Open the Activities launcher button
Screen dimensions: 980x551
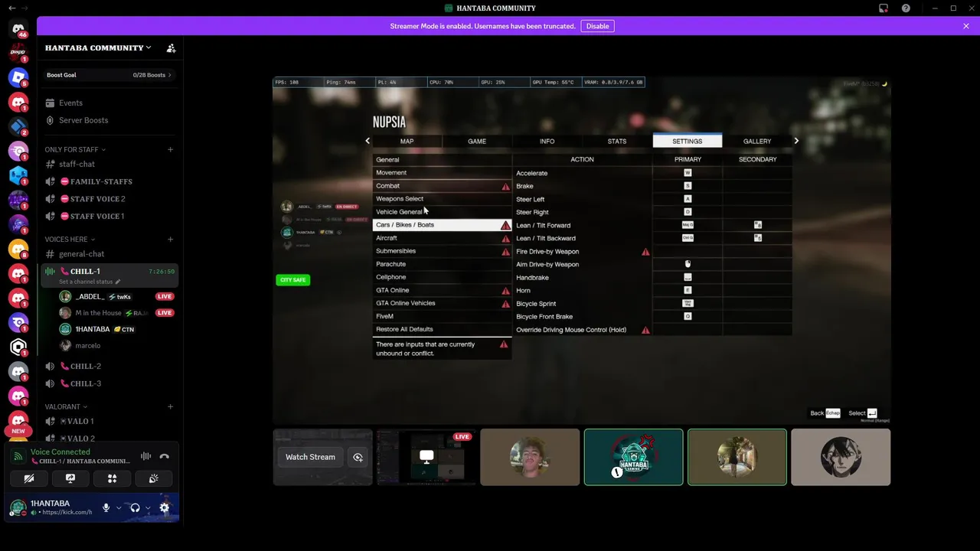click(112, 478)
